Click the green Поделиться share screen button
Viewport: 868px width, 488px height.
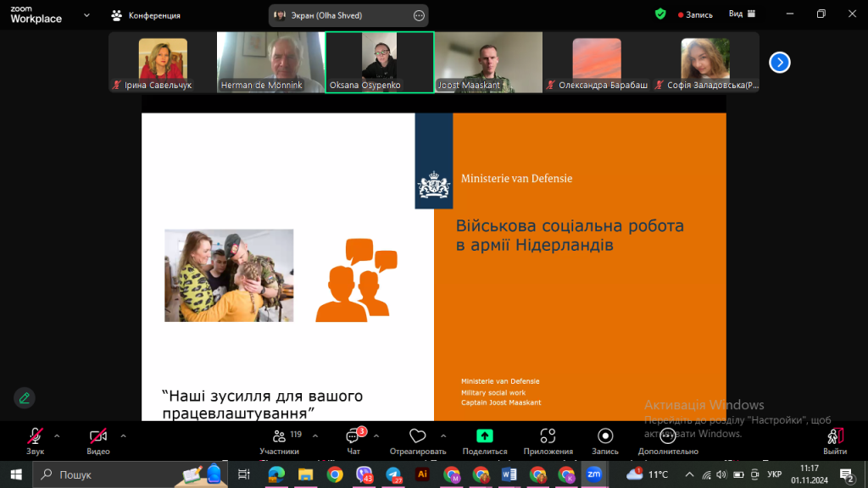484,439
